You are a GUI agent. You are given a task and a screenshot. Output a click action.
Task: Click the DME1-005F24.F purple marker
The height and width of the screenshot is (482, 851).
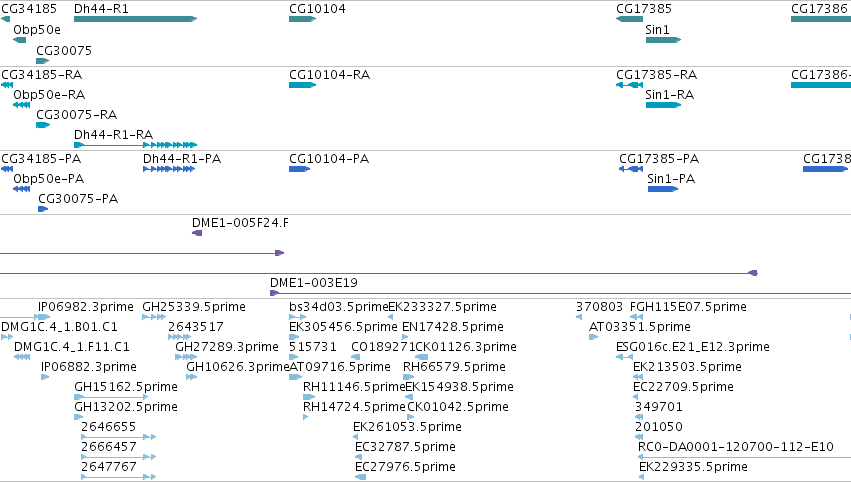[197, 233]
